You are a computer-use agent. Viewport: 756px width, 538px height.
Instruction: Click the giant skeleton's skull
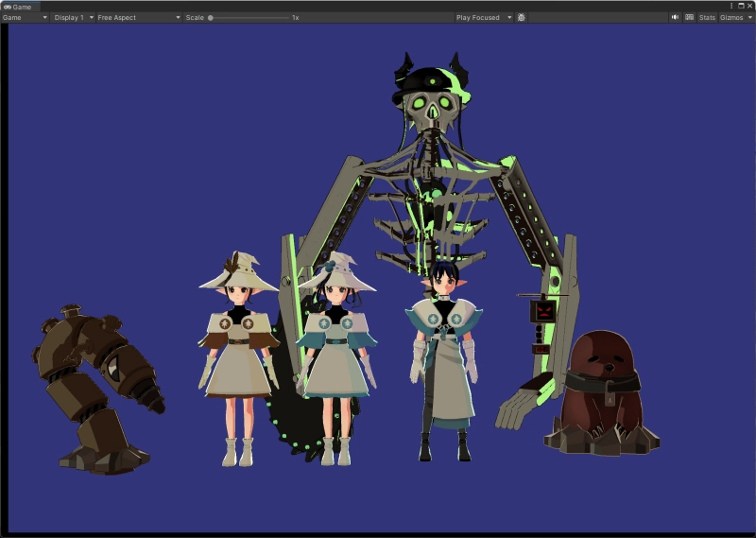(432, 106)
